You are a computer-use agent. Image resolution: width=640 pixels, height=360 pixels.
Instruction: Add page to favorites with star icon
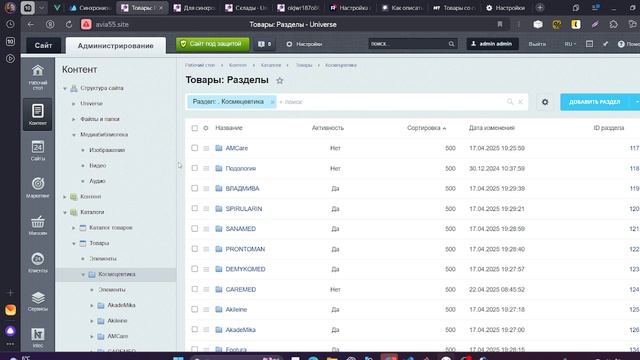tap(280, 80)
